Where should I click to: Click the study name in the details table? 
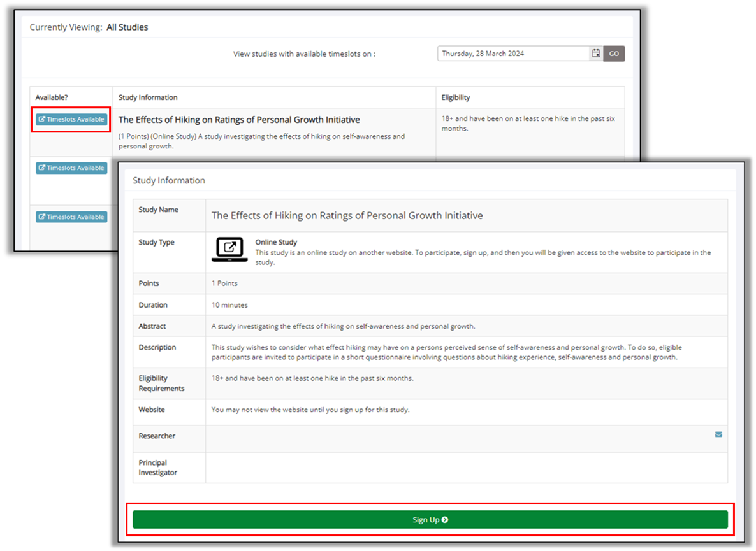click(347, 216)
